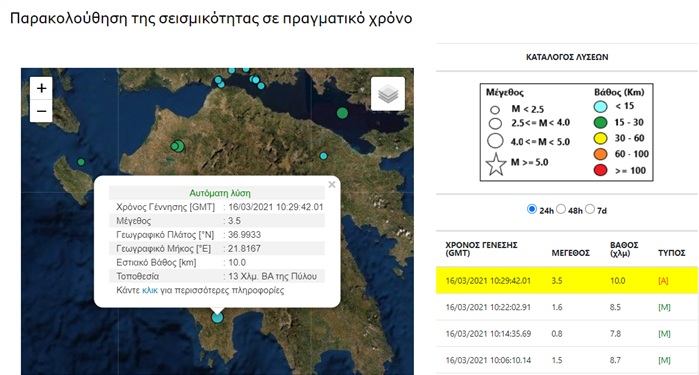Click the ΤΥΠΟΣ column header
The width and height of the screenshot is (699, 375).
(x=672, y=253)
